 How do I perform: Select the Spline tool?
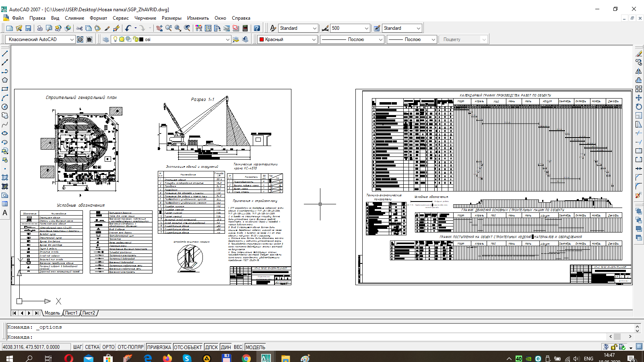[x=5, y=124]
